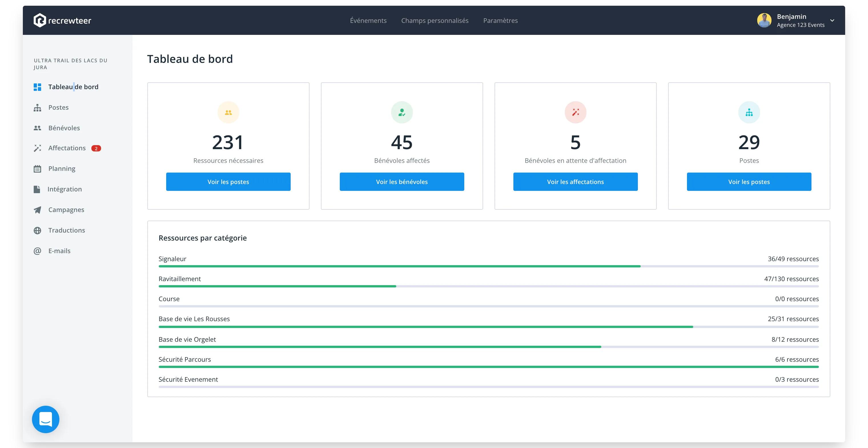The width and height of the screenshot is (868, 448).
Task: Click the 29 postes count
Action: [x=749, y=142]
